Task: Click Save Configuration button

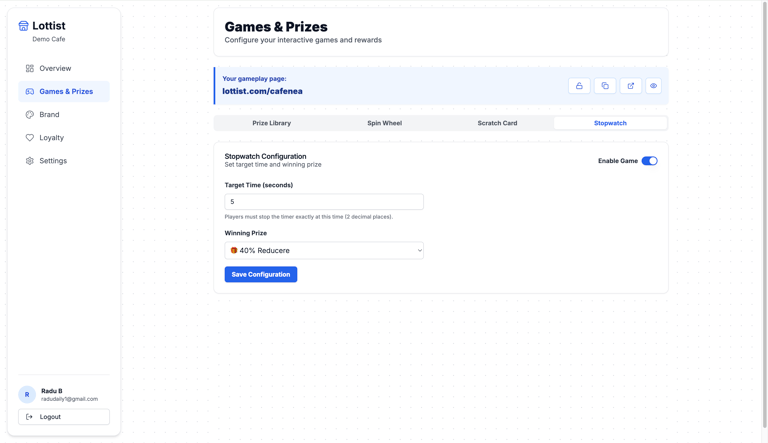Action: [261, 274]
